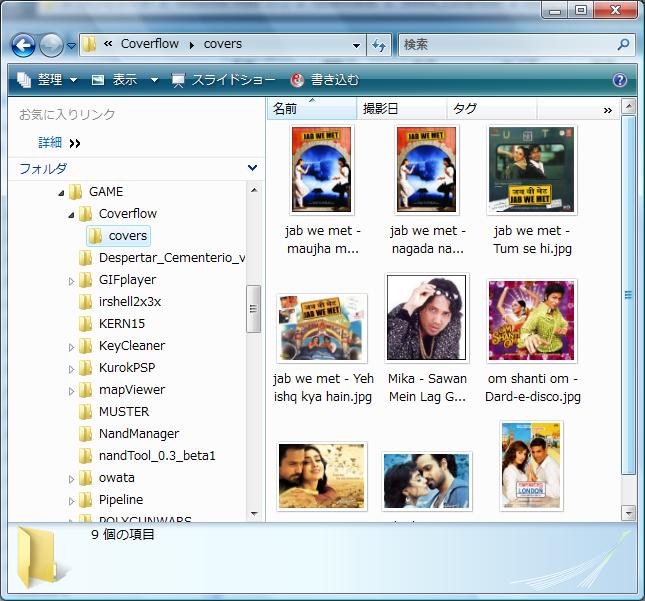Open the help question mark icon
Screen dimensions: 645x601
coord(620,79)
